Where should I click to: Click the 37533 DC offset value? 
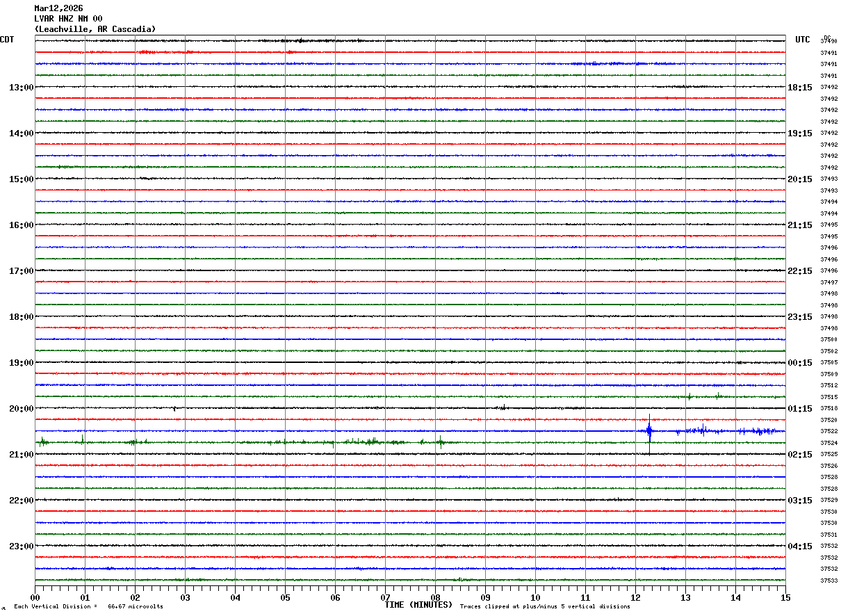click(829, 581)
